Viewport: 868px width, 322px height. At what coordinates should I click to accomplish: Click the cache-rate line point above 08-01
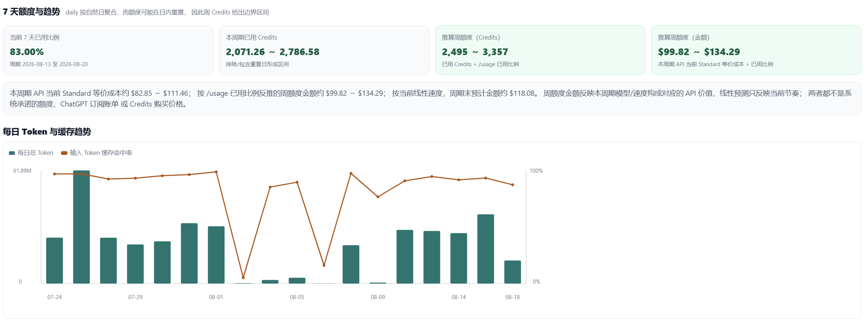tap(216, 172)
